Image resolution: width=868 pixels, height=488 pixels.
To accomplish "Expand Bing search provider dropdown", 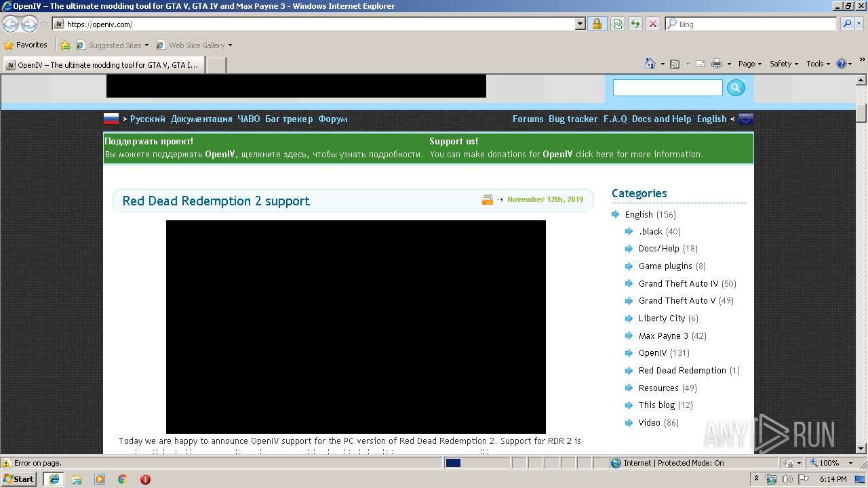I will (860, 24).
